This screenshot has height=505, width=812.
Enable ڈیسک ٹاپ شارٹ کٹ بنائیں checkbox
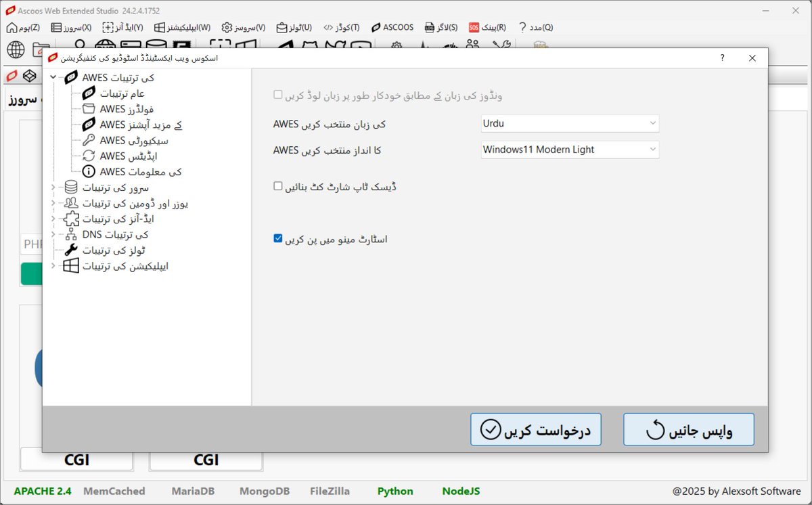coord(278,185)
